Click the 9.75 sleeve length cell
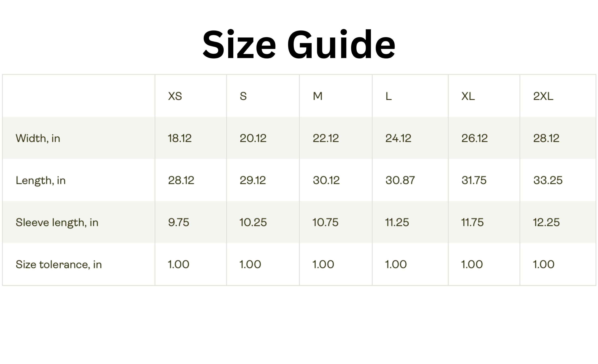598x364 pixels. tap(178, 222)
